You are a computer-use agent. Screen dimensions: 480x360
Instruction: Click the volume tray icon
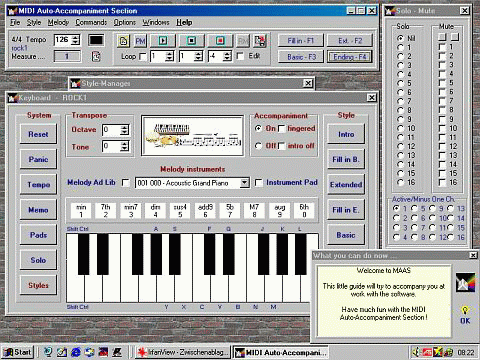(416, 352)
